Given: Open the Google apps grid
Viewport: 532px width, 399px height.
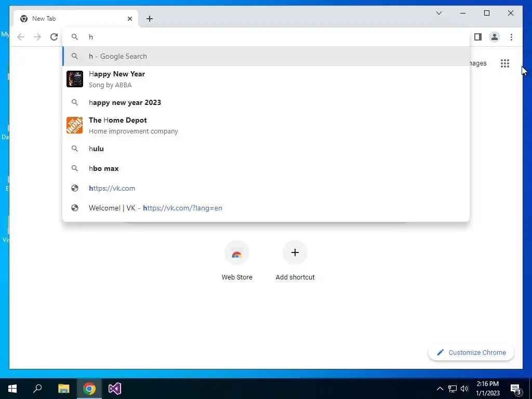Looking at the screenshot, I should click(505, 63).
